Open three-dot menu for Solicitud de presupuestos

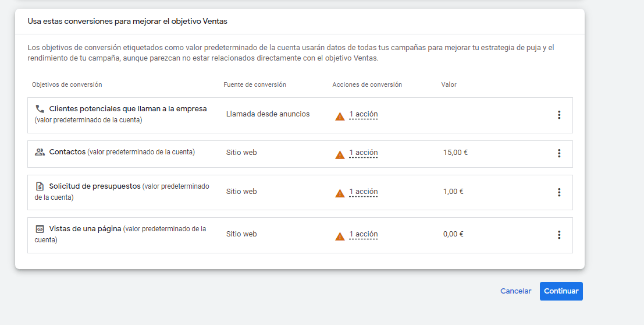(558, 192)
